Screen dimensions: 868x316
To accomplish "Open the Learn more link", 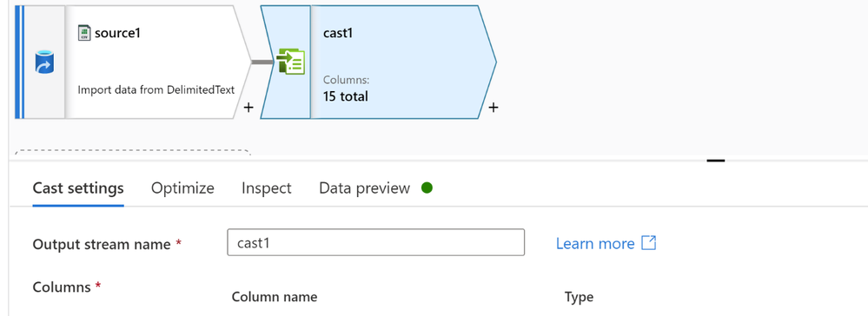I will 595,243.
